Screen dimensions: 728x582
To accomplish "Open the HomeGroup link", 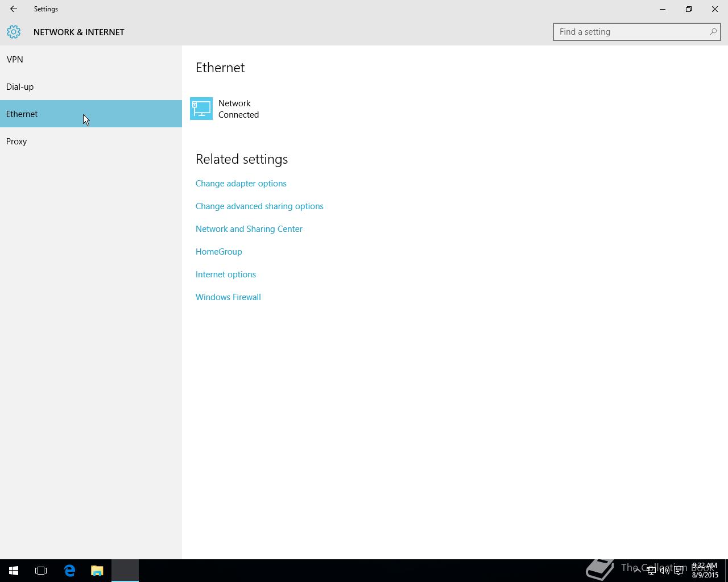I will coord(219,252).
